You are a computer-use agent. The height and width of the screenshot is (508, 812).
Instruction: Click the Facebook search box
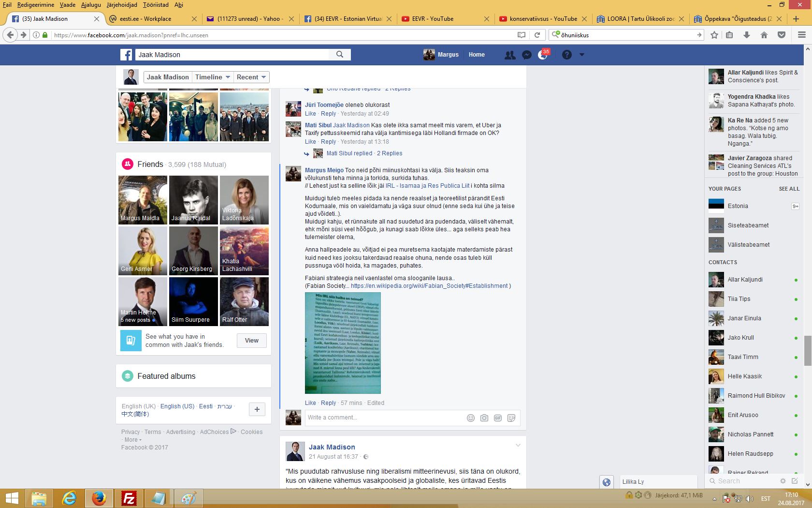click(x=232, y=55)
